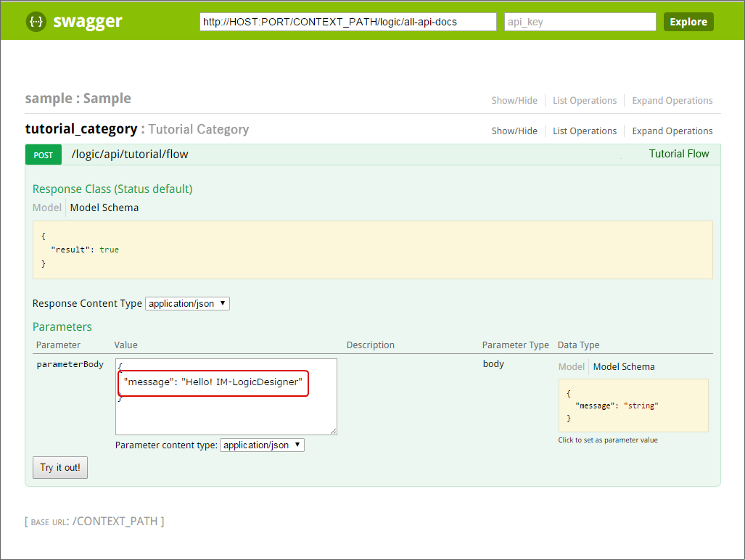List Operations for sample section
The image size is (745, 560).
point(585,101)
